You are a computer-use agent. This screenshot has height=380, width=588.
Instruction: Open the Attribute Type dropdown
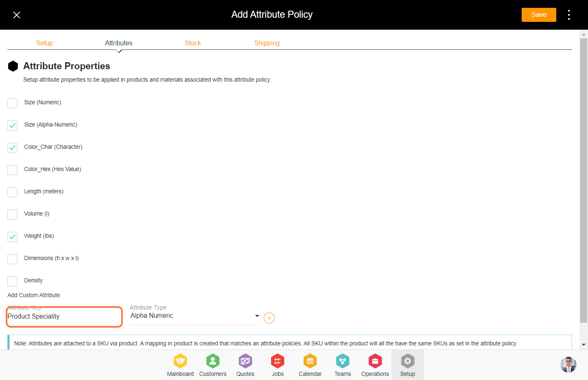[194, 316]
